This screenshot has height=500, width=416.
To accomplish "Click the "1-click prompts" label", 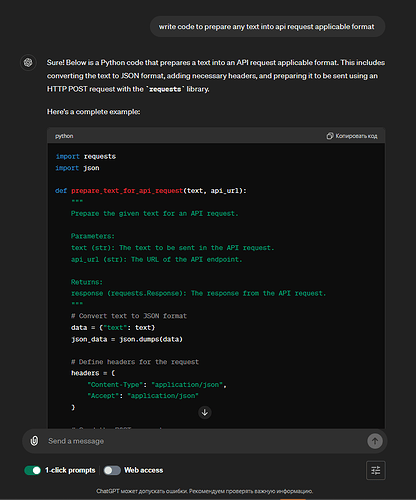I will click(x=70, y=470).
